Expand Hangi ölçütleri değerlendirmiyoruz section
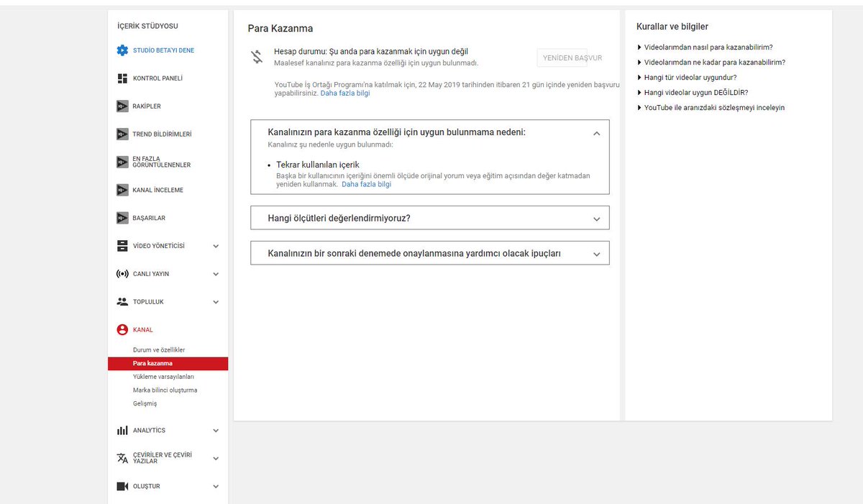Viewport: 863px width, 504px height. 596,219
